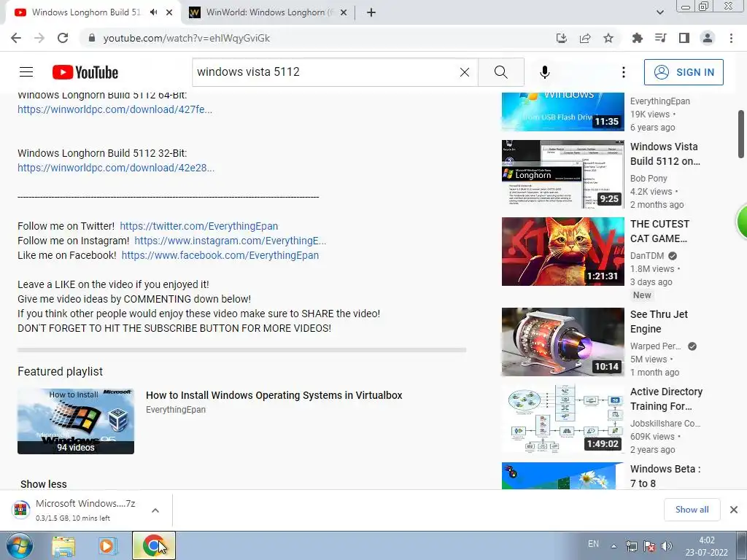Click the address bar URL
Image resolution: width=747 pixels, height=560 pixels.
tap(186, 38)
